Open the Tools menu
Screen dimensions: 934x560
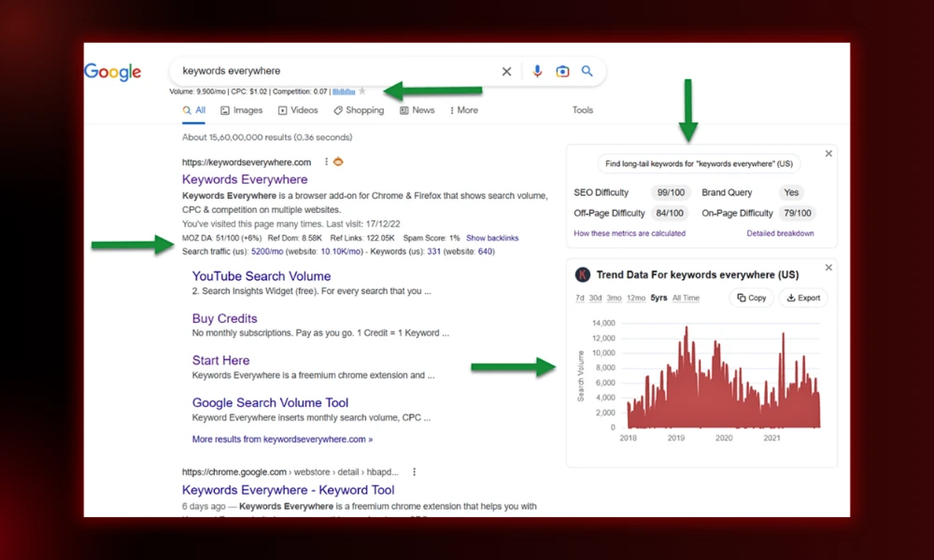click(583, 110)
